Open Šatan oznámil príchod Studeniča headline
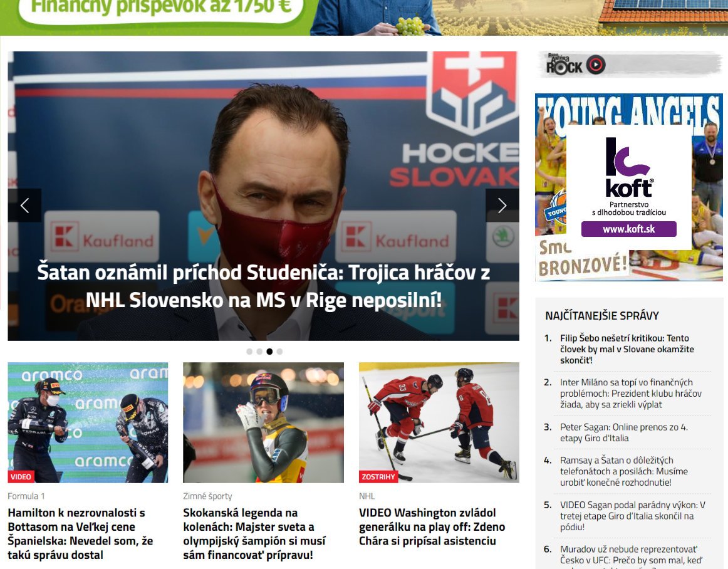 coord(263,286)
